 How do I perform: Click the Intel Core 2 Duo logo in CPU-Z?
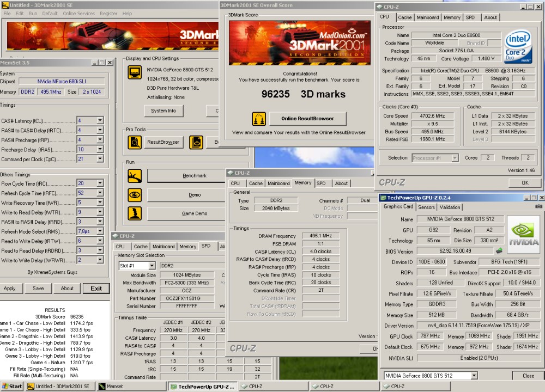coord(518,46)
